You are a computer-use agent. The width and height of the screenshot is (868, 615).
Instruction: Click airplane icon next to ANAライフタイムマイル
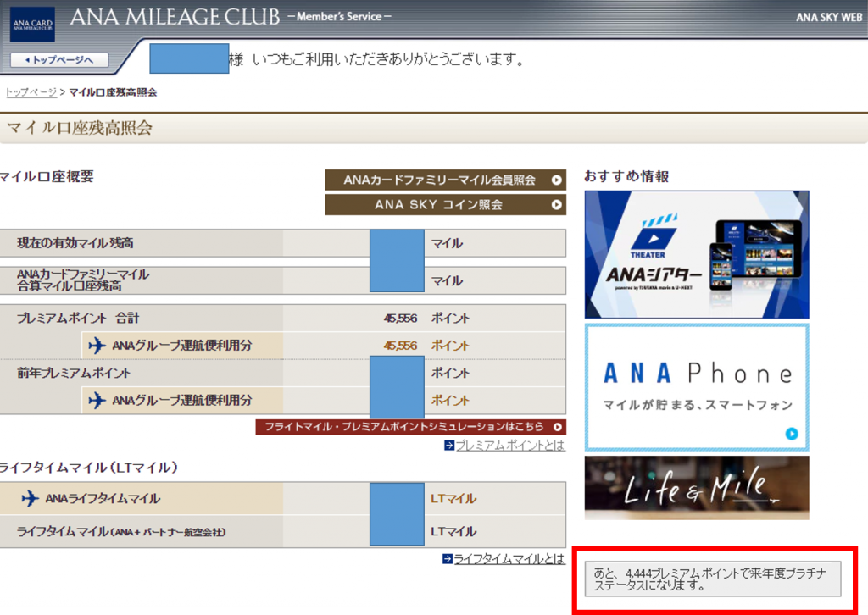30,498
